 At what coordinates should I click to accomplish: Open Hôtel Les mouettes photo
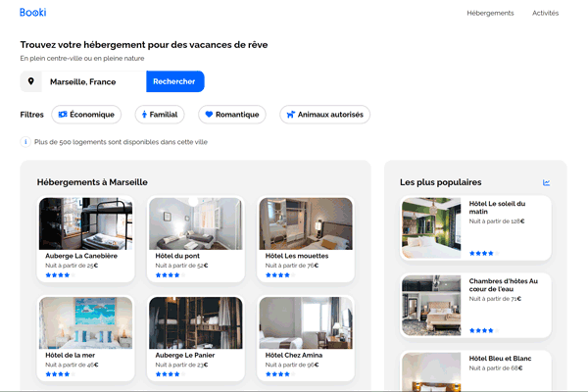[306, 224]
